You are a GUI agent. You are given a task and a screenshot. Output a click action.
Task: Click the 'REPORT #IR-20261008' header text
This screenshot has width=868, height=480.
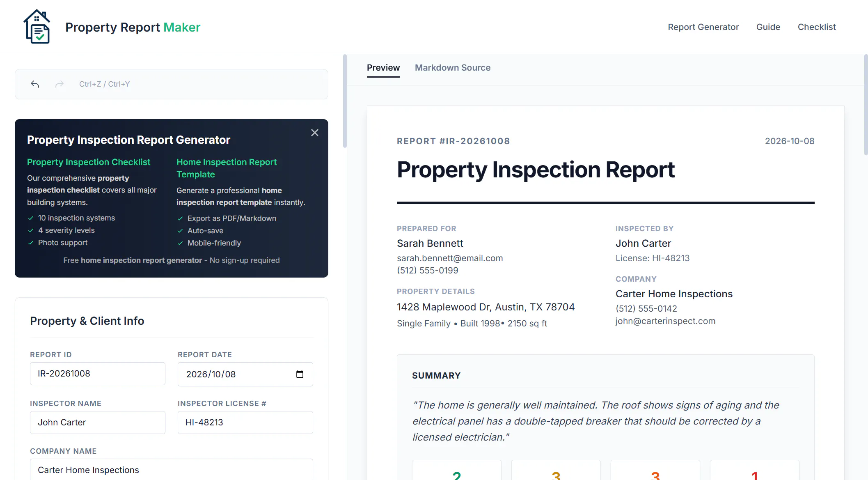[x=453, y=141]
